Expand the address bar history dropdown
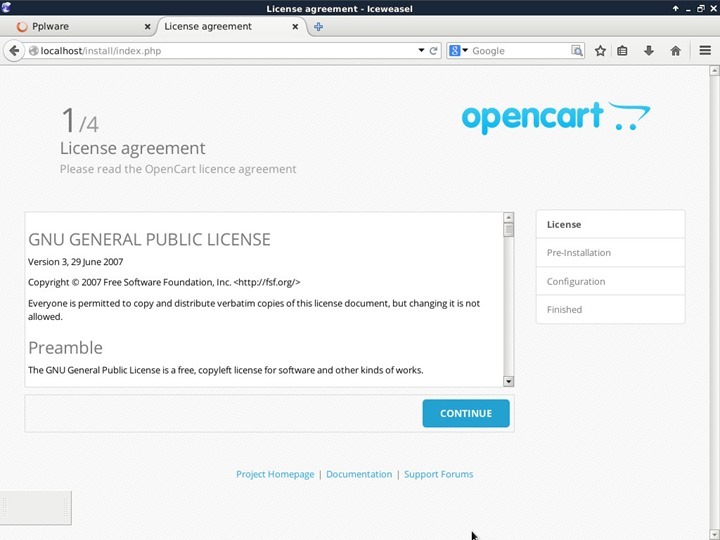The height and width of the screenshot is (540, 720). [x=421, y=50]
